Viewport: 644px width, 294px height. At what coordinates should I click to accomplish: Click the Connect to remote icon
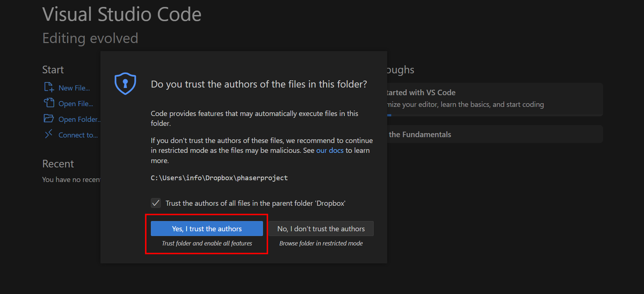point(49,134)
